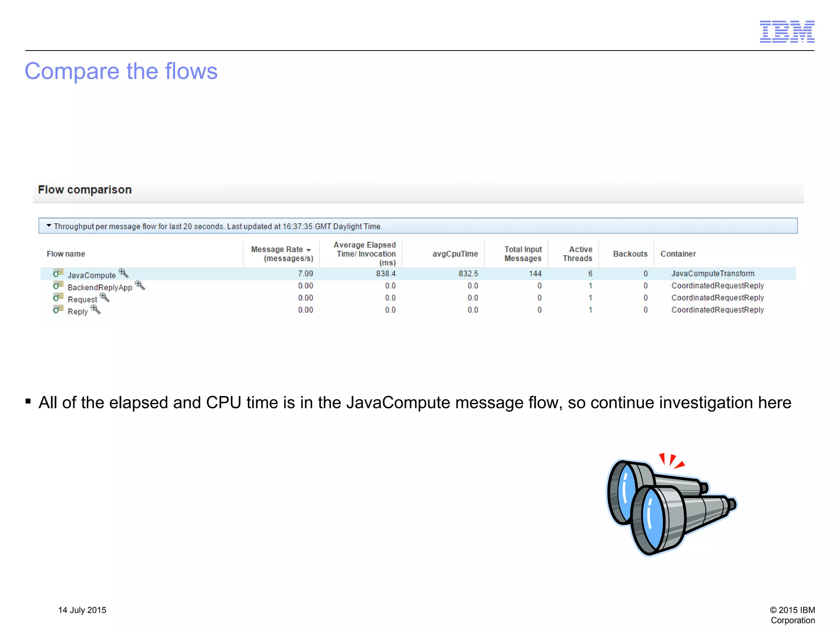Sort by avgCpuTime column header
840x630 pixels.
click(455, 254)
